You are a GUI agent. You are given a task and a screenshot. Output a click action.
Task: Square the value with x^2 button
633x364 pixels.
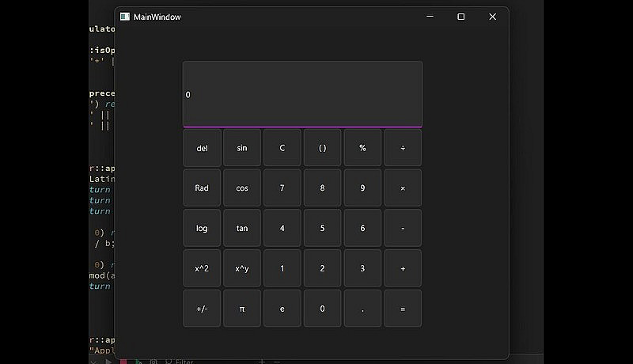(202, 268)
